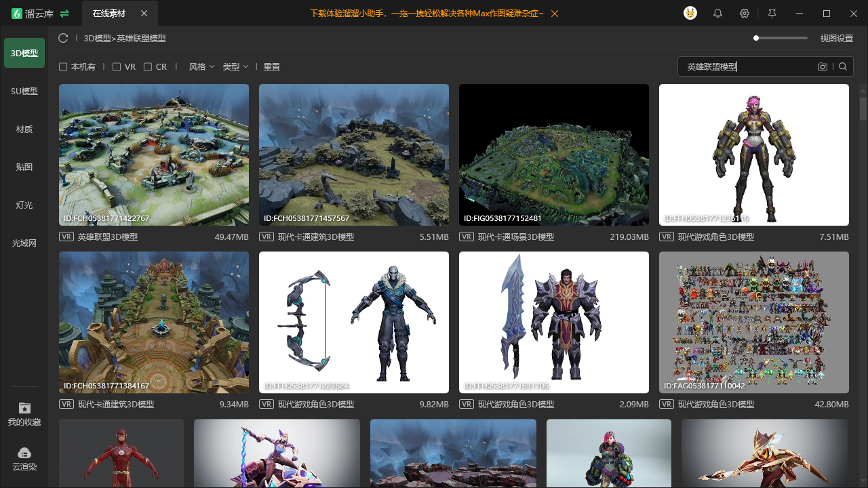Click the refresh icon beside the breadcrumb
This screenshot has height=488, width=868.
(63, 38)
